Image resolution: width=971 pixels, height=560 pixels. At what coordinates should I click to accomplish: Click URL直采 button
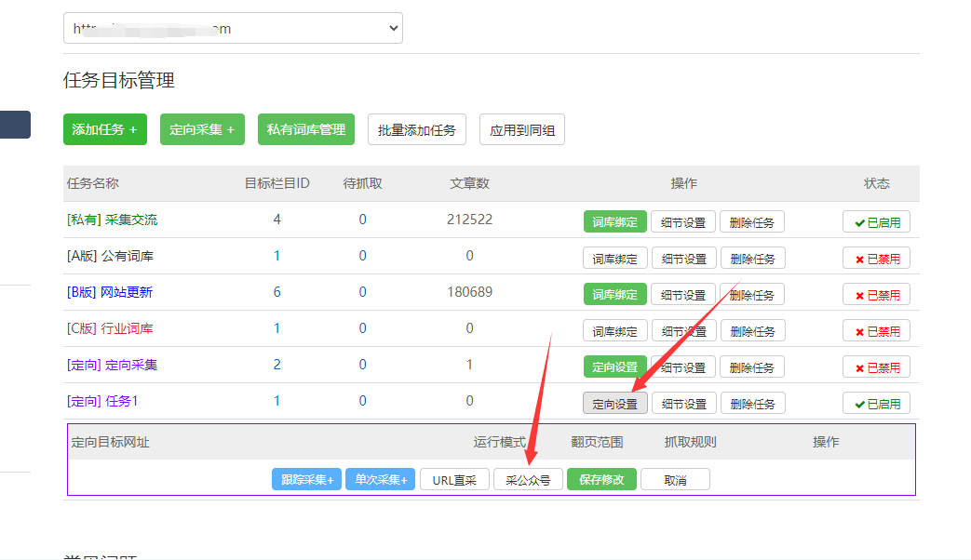(x=453, y=479)
